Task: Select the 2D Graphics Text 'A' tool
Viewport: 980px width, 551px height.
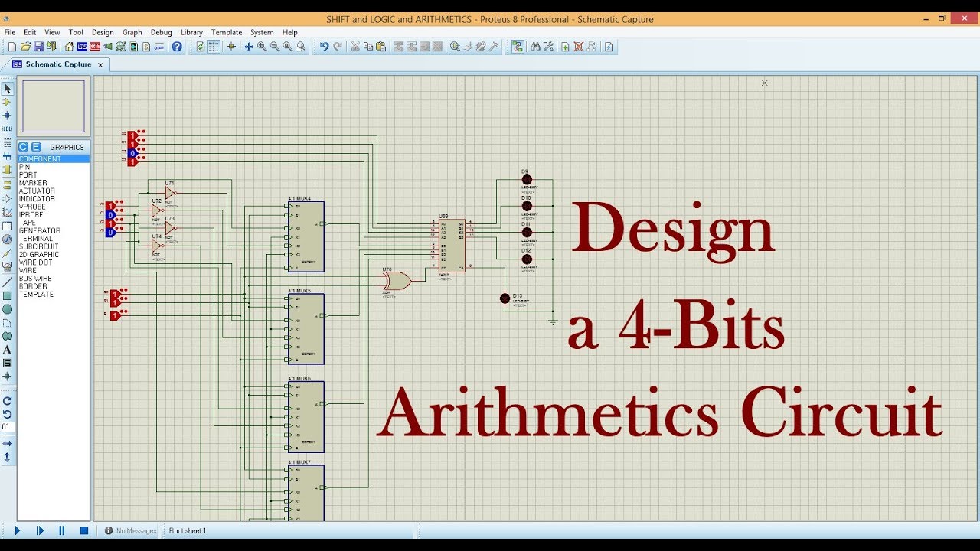Action: [x=7, y=350]
